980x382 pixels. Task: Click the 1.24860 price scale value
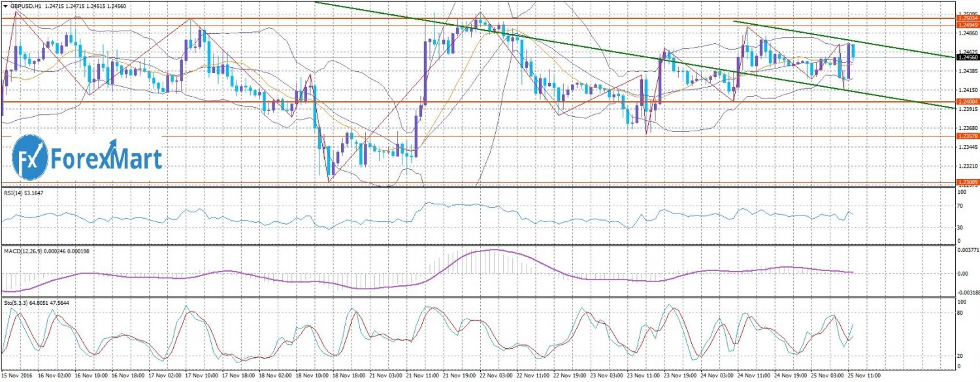[967, 33]
